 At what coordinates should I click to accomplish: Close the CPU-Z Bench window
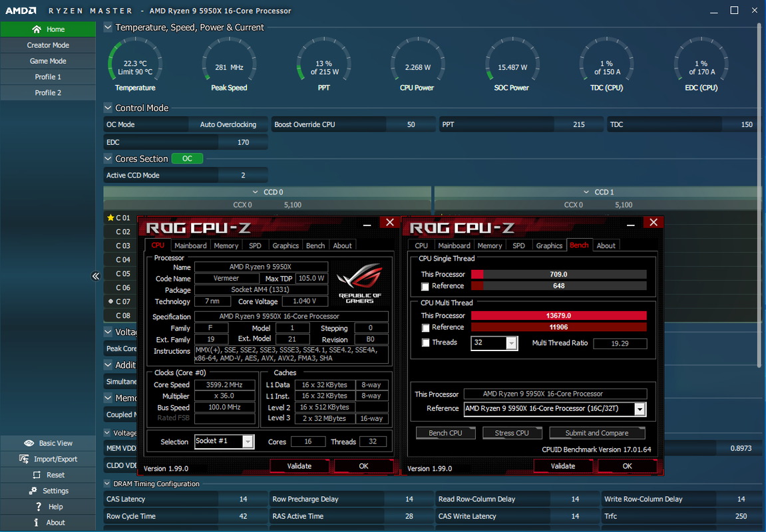653,223
